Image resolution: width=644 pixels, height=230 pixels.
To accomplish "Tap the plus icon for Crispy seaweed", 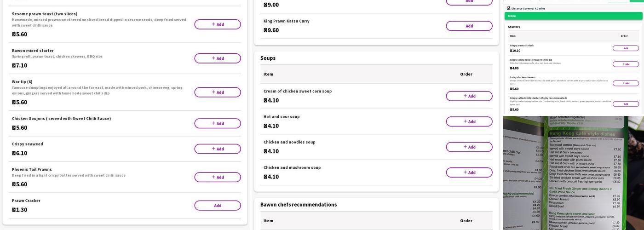I will tap(213, 149).
